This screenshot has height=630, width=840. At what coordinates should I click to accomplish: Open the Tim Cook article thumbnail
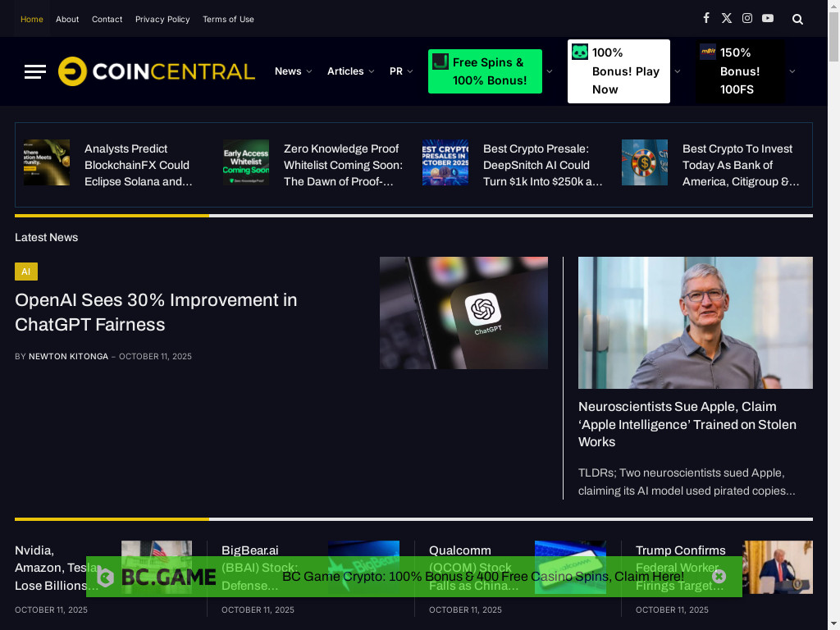point(695,322)
